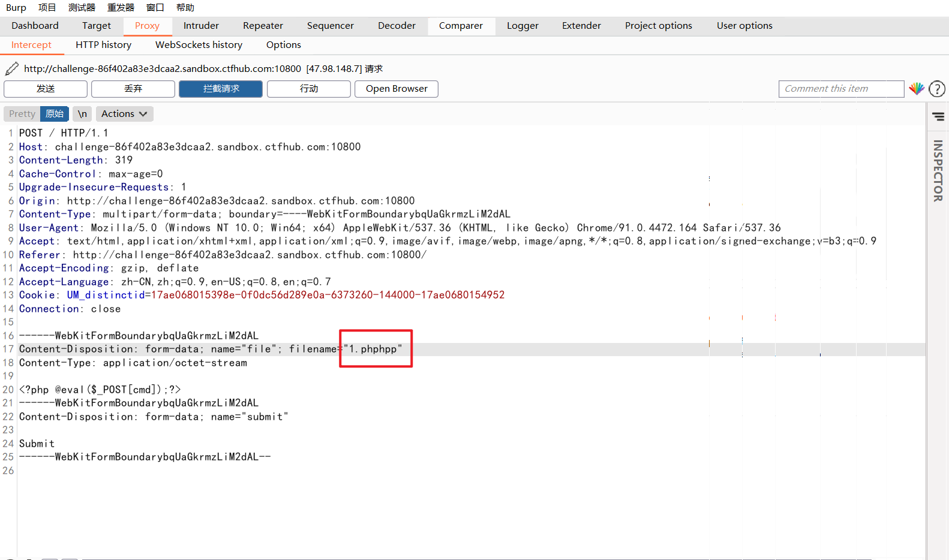The height and width of the screenshot is (560, 949).
Task: Click the name="submit" Content-Disposition line
Action: tap(154, 417)
